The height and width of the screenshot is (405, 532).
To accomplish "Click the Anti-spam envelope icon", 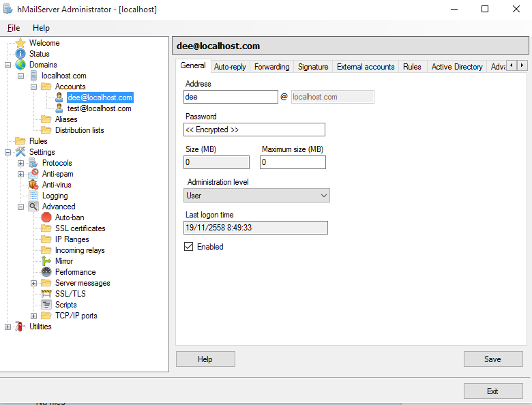I will (x=33, y=174).
